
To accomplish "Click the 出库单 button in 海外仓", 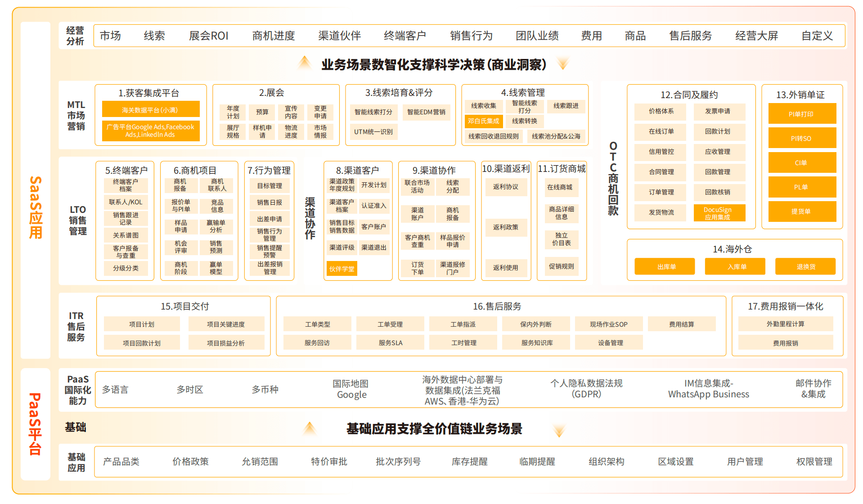I will (x=666, y=266).
